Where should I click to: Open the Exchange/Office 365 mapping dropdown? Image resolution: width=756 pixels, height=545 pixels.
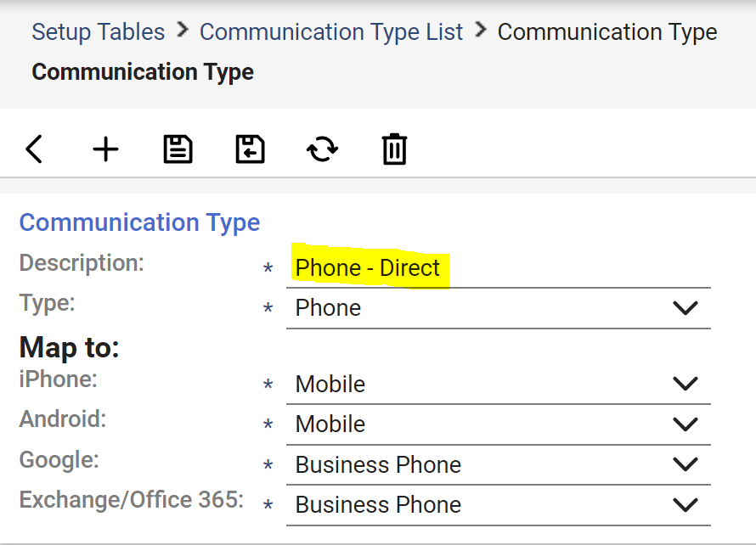[498, 505]
